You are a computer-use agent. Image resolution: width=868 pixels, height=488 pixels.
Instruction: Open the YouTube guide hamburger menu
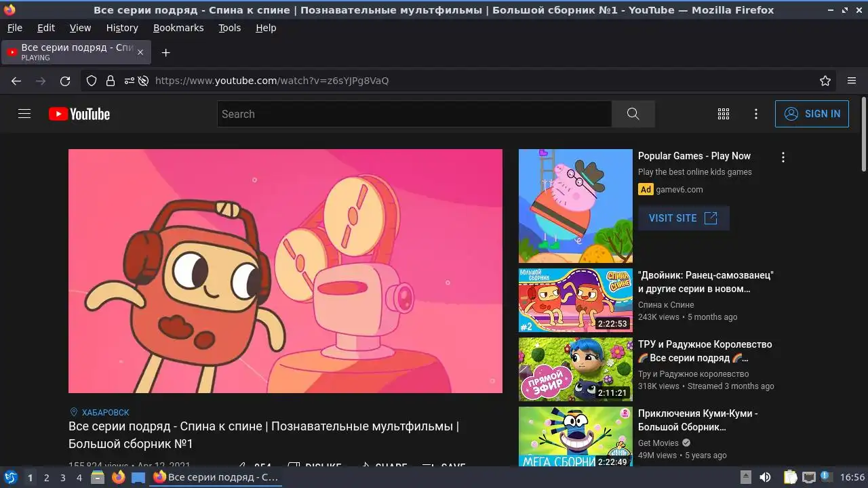point(24,114)
